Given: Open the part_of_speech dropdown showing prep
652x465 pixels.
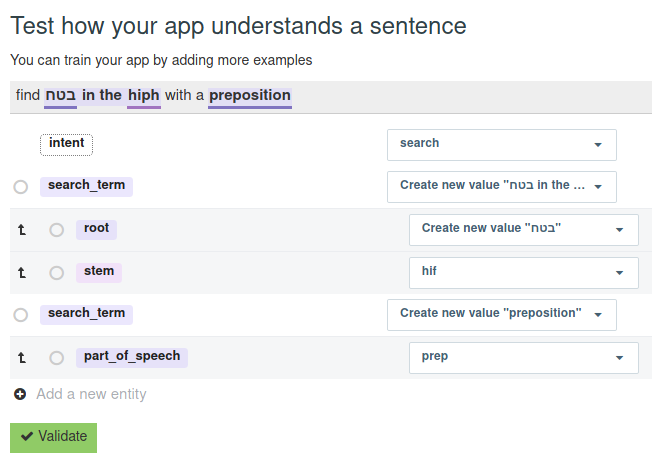Looking at the screenshot, I should 523,357.
